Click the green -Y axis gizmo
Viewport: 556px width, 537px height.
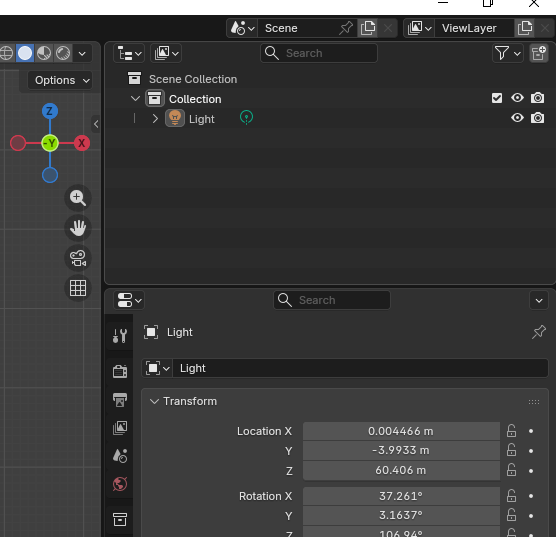pyautogui.click(x=50, y=143)
